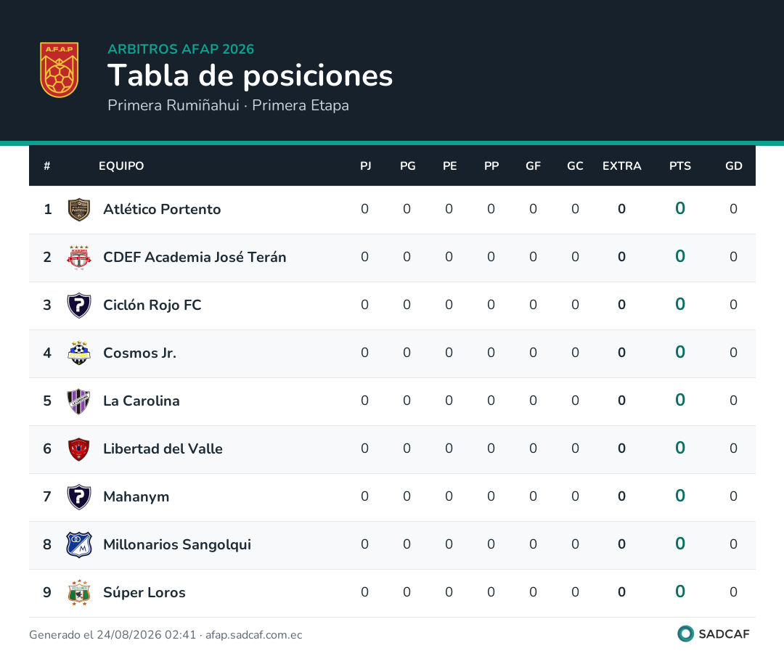Click the AFAP shield logo
This screenshot has height=672, width=784.
[x=59, y=70]
